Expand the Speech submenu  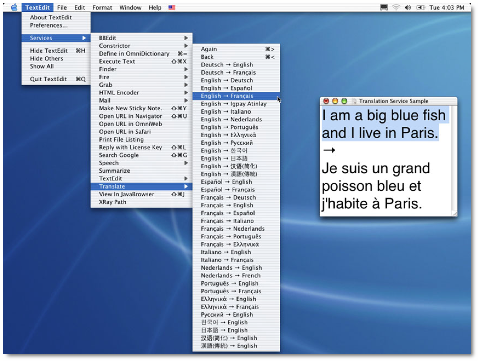click(141, 163)
